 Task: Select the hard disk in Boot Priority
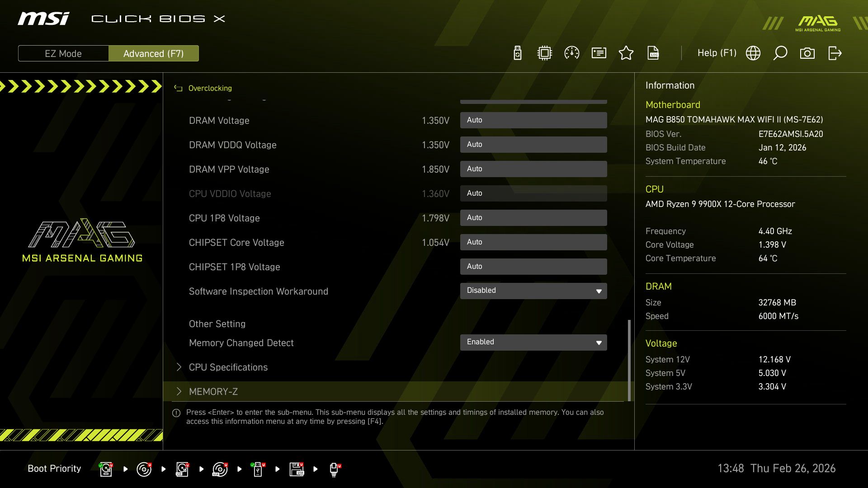[x=105, y=469]
